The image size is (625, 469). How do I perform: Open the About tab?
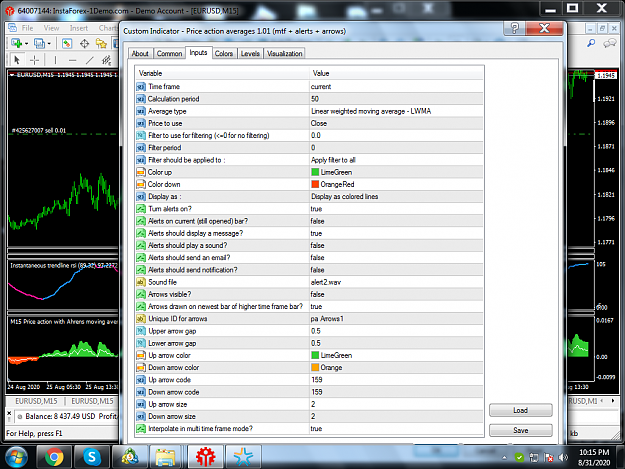[140, 53]
